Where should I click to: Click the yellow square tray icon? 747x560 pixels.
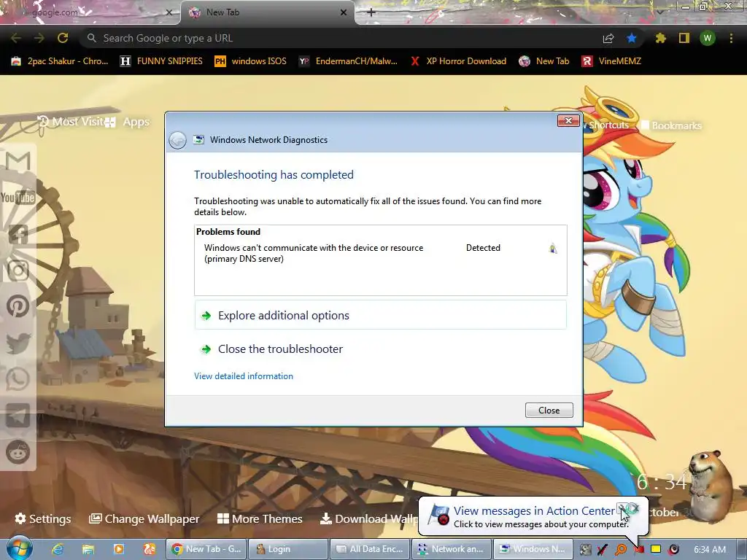tap(656, 549)
